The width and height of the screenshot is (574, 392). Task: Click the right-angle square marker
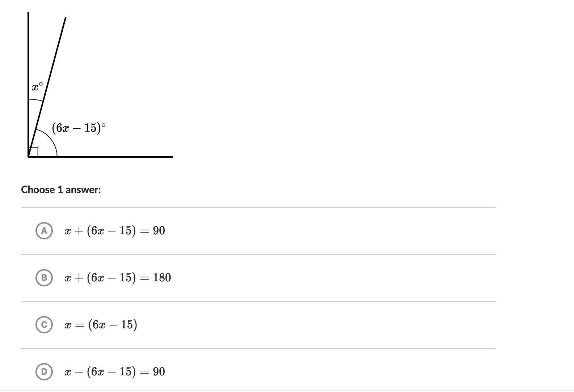tap(34, 152)
